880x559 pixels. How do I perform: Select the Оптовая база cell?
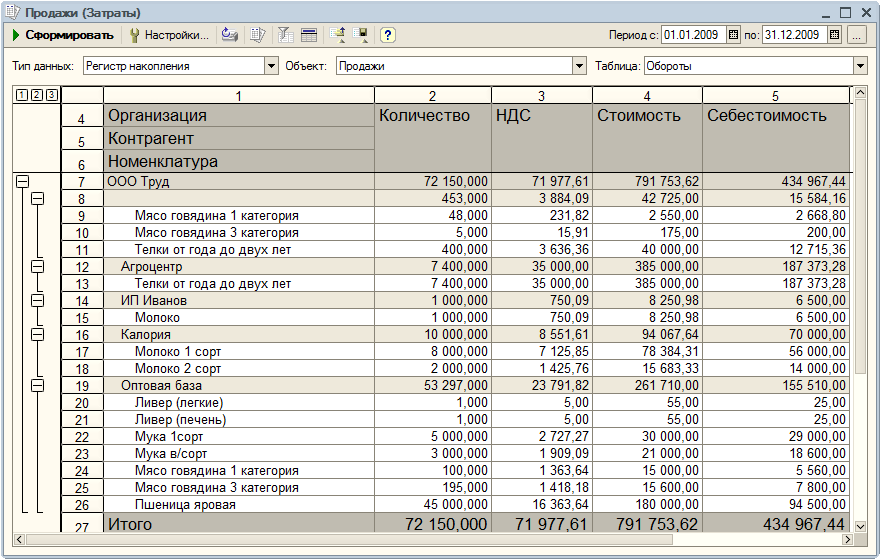coord(239,386)
